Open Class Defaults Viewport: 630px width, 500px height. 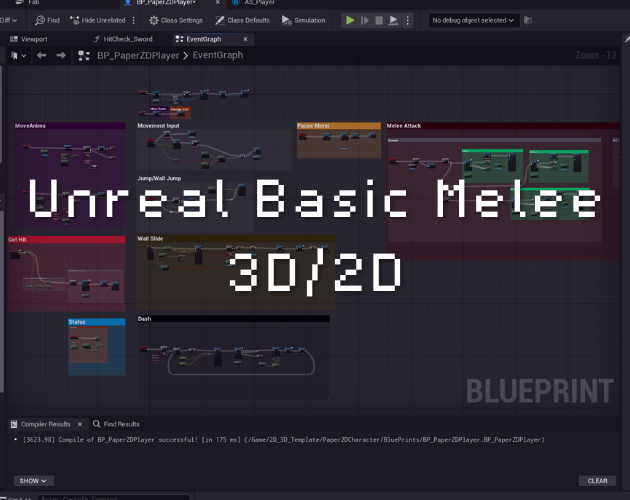click(242, 20)
